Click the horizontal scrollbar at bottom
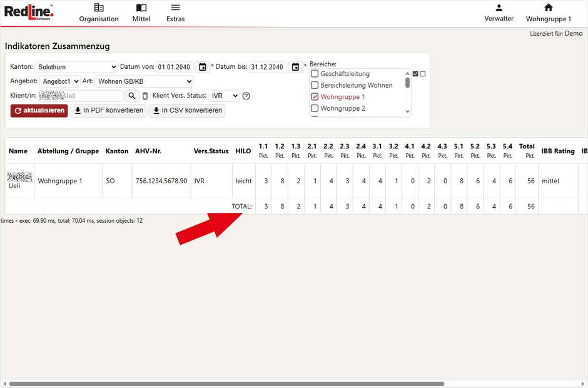Viewport: 588px width, 388px height. tap(225, 384)
